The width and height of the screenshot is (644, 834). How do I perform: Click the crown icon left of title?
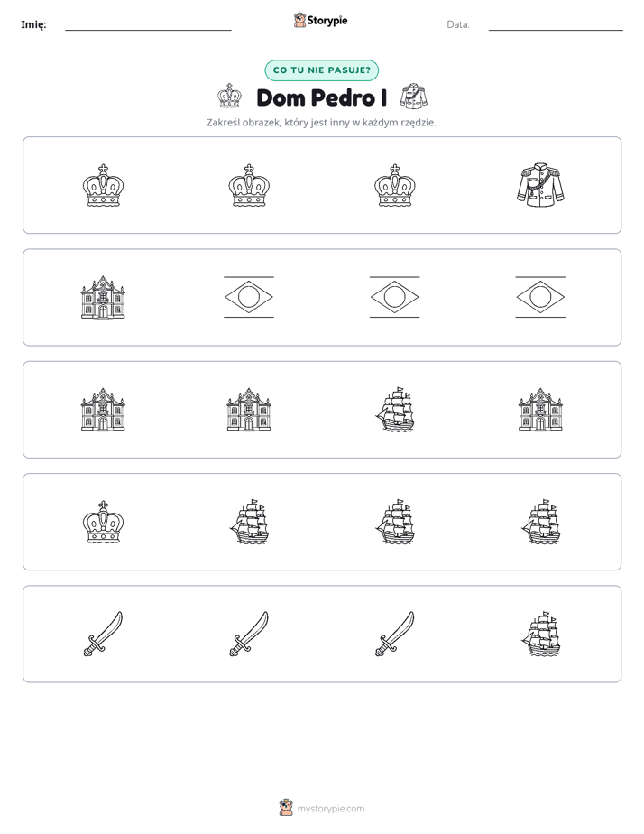(x=229, y=97)
